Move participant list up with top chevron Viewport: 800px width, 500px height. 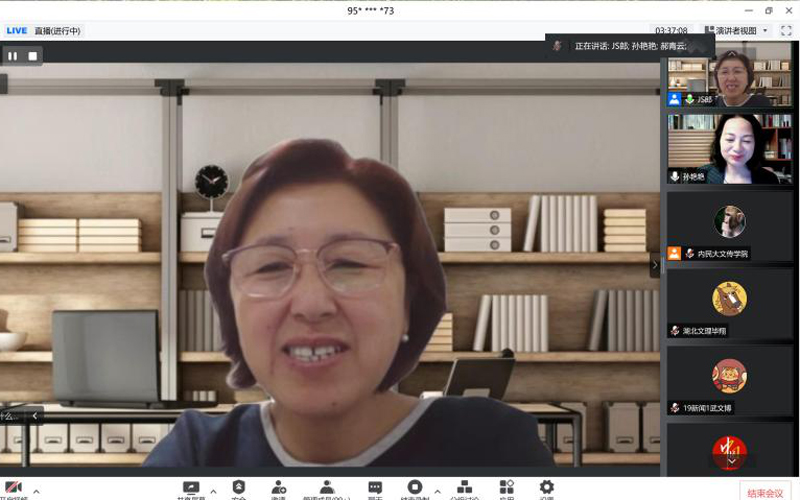[732, 54]
